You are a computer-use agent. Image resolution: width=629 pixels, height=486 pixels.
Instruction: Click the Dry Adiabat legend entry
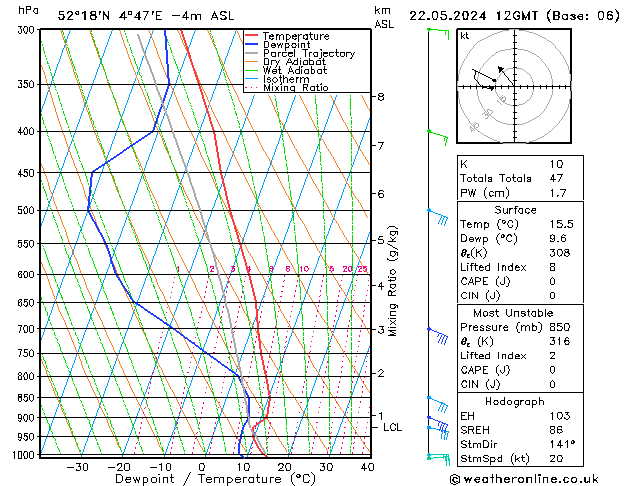click(x=286, y=62)
